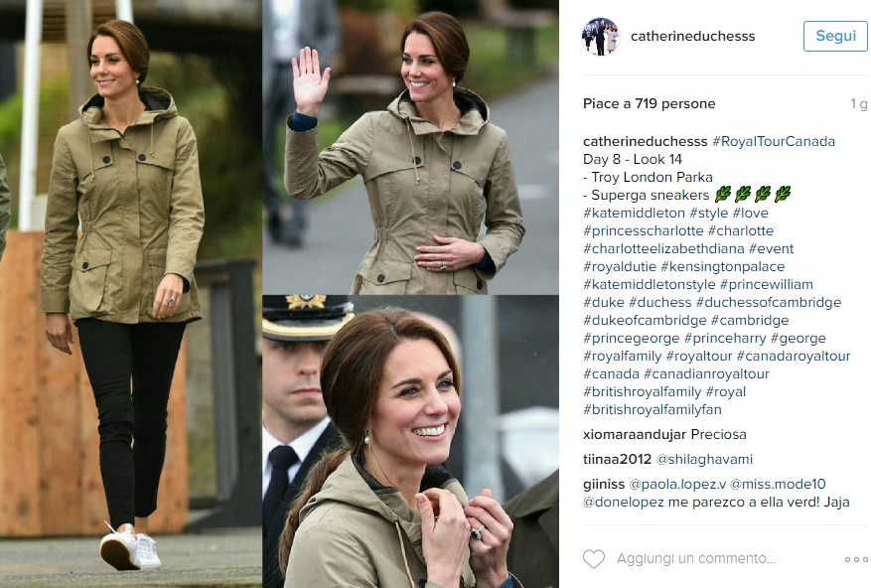This screenshot has width=871, height=588.
Task: Open the @shilaghavami mention
Action: tap(704, 460)
